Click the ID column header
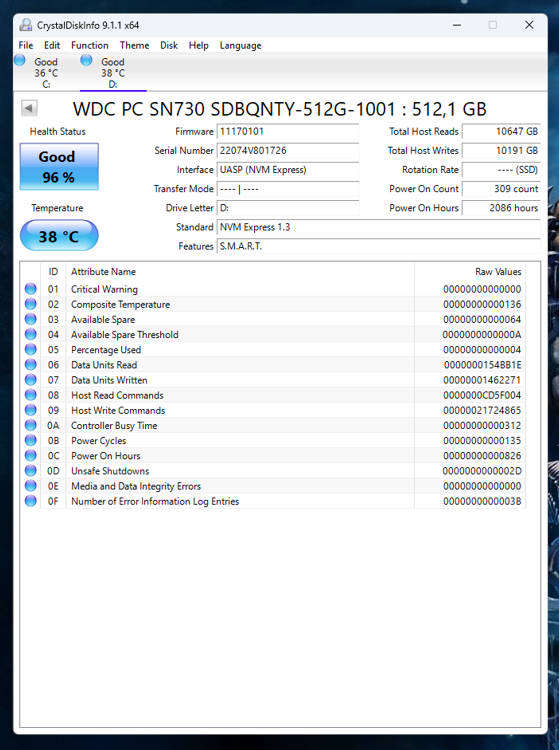Screen dimensions: 559x750 point(53,272)
